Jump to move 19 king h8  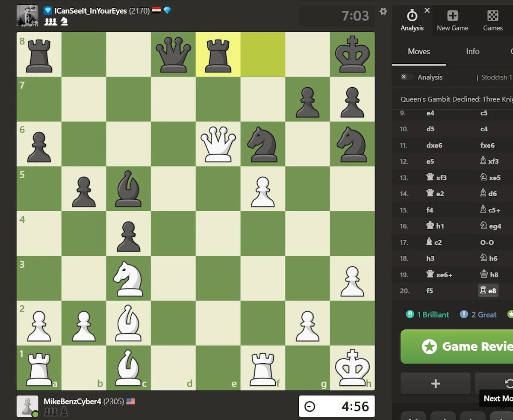click(x=488, y=275)
